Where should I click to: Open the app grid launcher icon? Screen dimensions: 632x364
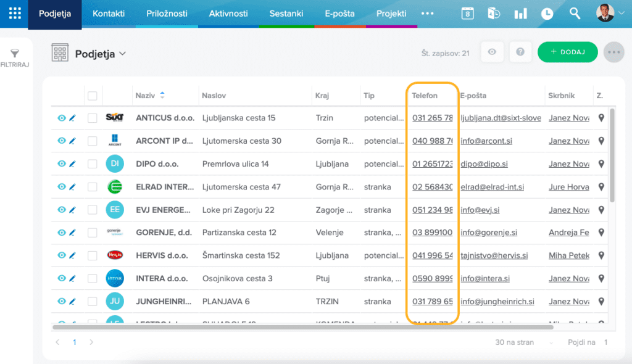[x=14, y=14]
